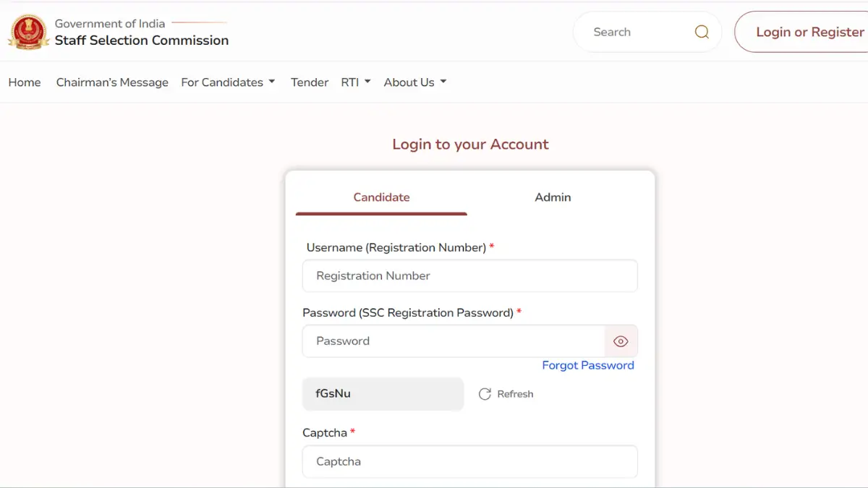
Task: Click the Chairman's Message menu item
Action: (112, 82)
